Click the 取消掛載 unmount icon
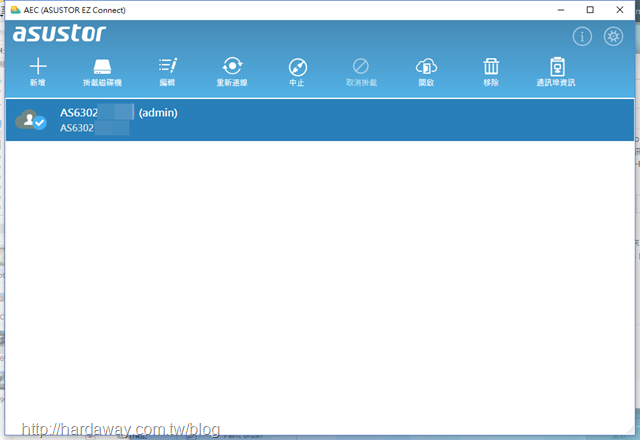 point(361,66)
